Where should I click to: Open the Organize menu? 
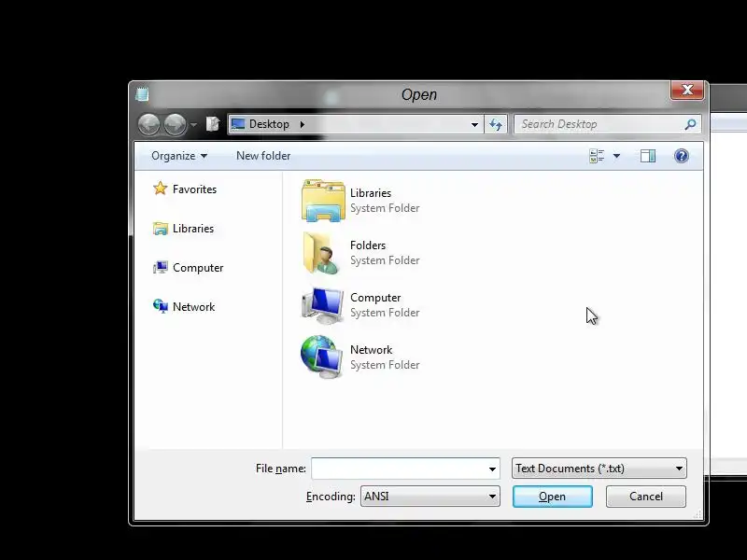[179, 156]
